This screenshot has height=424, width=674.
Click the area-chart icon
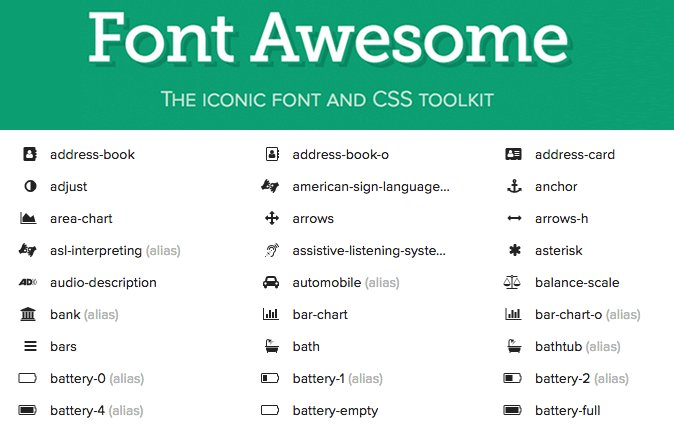28,218
